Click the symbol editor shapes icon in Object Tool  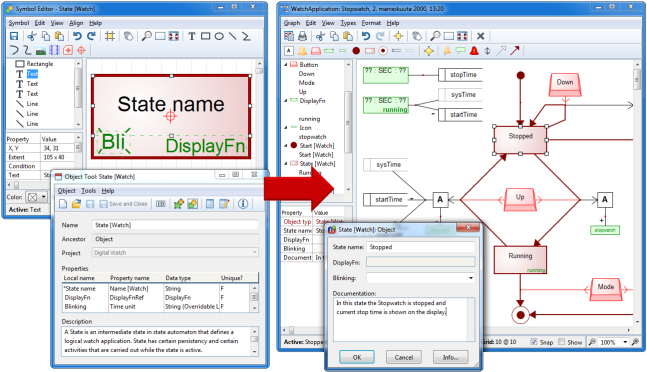(192, 204)
